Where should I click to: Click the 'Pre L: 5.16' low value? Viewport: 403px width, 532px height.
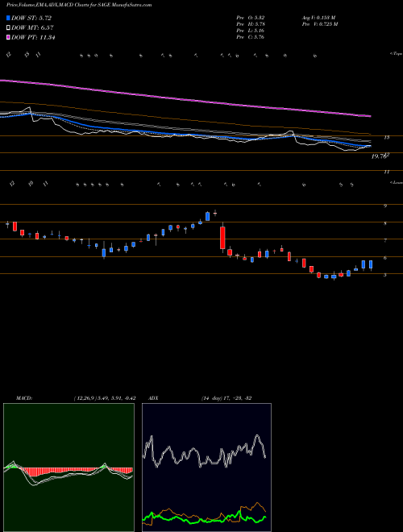[x=251, y=30]
